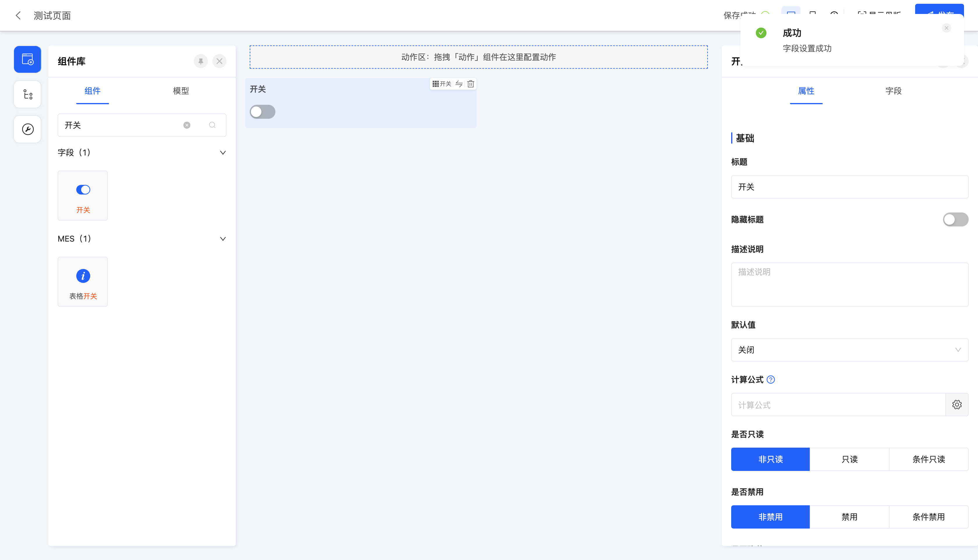Viewport: 978px width, 560px height.
Task: Clear the search box text
Action: point(187,125)
